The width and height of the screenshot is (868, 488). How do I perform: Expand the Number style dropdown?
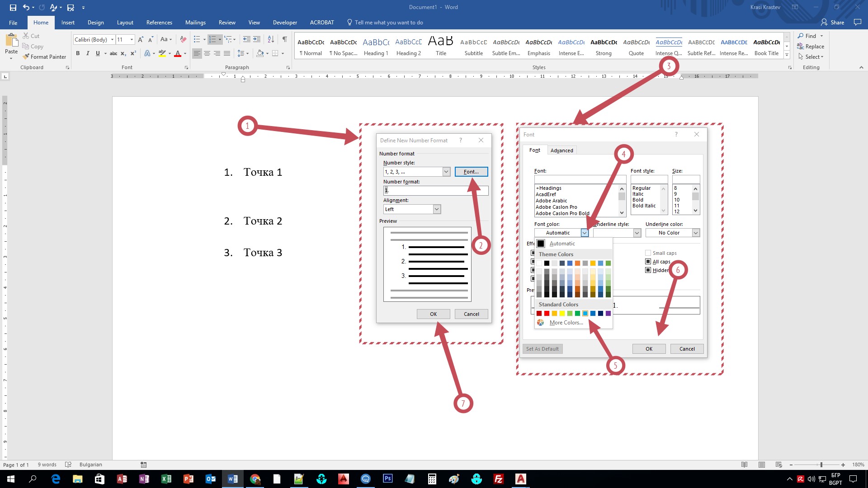click(446, 172)
